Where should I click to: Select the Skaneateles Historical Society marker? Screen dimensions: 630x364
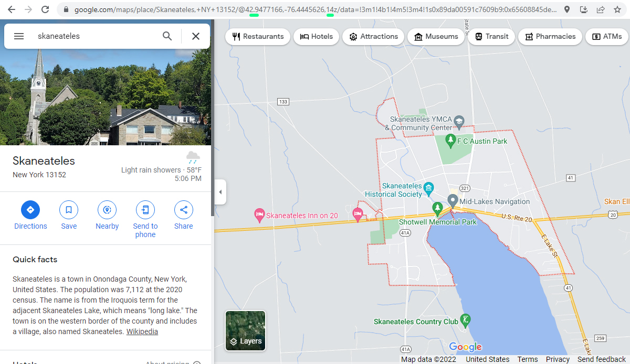pos(428,188)
